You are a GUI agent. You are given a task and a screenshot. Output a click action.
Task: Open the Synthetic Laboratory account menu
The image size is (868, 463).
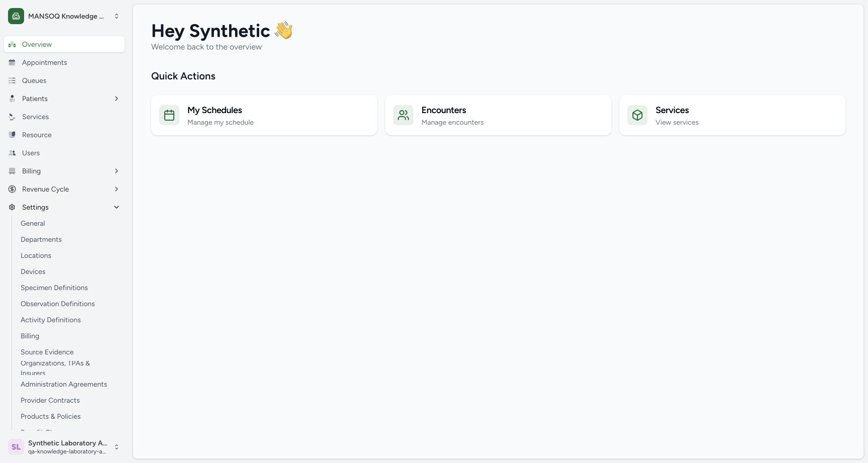pos(64,447)
